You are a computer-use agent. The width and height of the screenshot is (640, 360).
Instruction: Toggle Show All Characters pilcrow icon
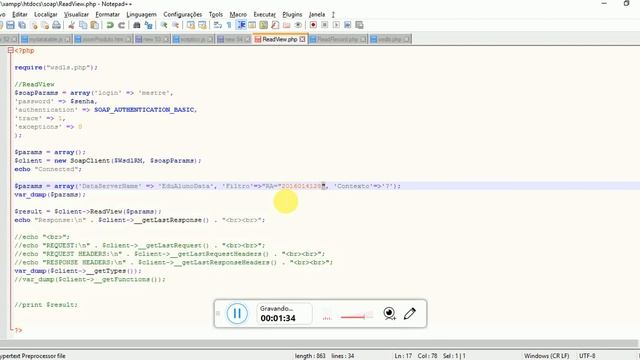click(x=229, y=25)
